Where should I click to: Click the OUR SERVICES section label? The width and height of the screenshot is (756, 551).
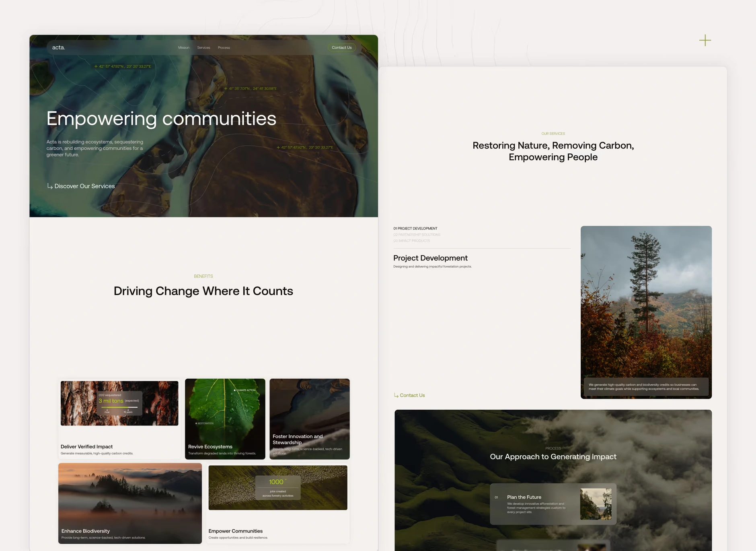(x=553, y=134)
